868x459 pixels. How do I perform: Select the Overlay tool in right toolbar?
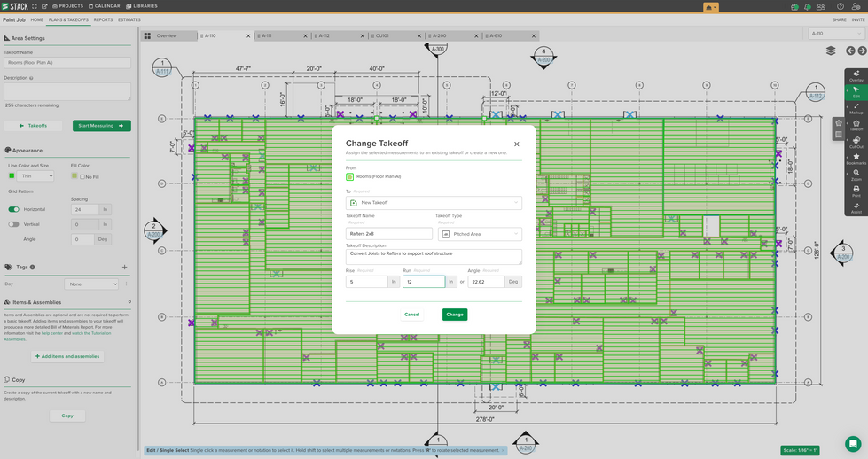[856, 75]
